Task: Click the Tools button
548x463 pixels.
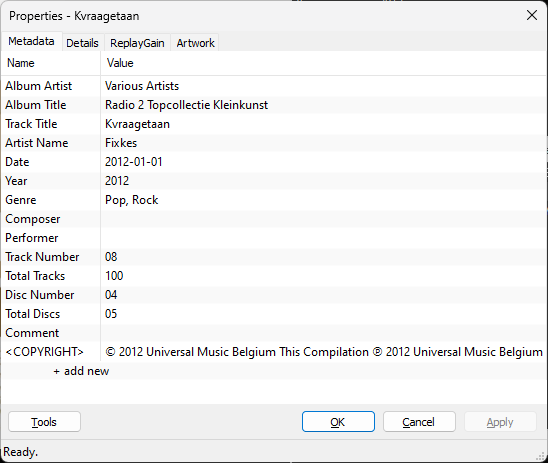Action: [x=44, y=422]
